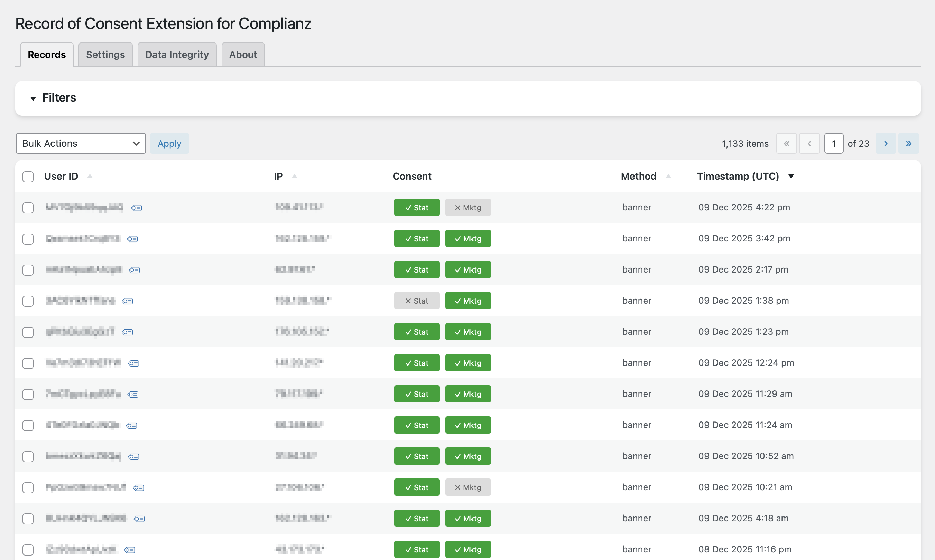Screen dimensions: 935x560
Task: Click the details icon in the 10:21 am row
Action: (x=139, y=487)
